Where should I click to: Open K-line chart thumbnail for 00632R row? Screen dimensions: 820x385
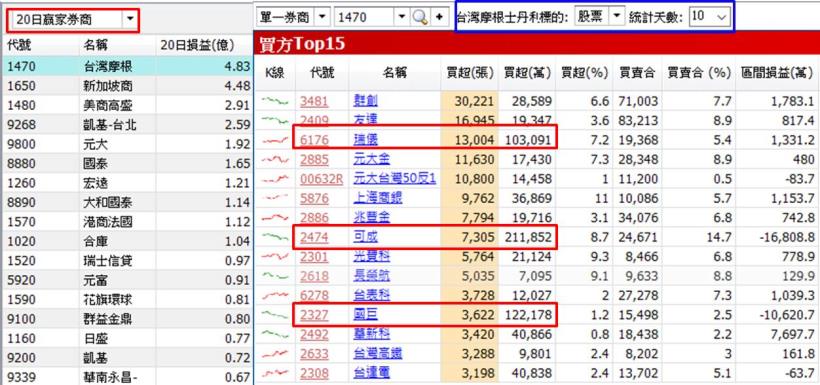(x=275, y=179)
